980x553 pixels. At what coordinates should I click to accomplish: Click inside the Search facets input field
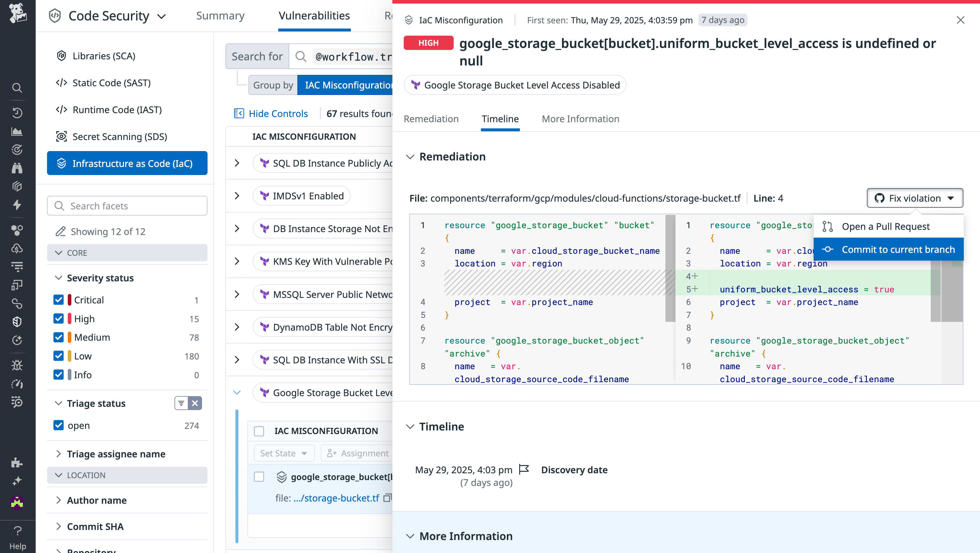(x=127, y=206)
